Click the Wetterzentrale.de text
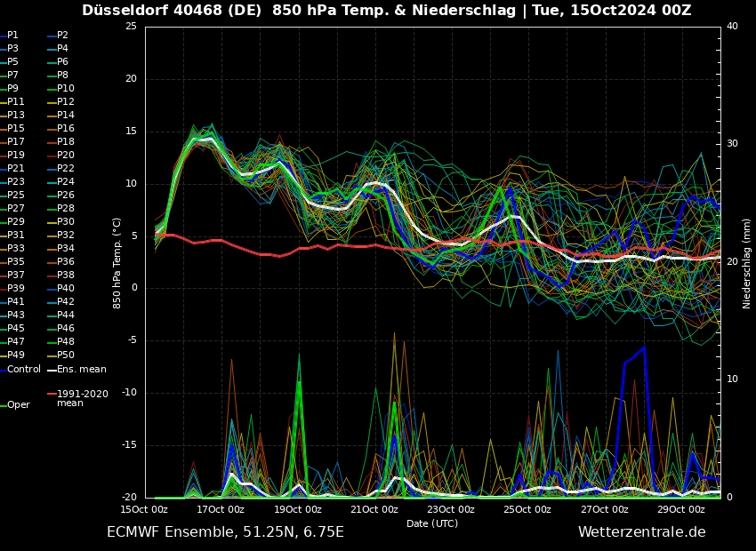Image resolution: width=756 pixels, height=551 pixels. click(641, 531)
